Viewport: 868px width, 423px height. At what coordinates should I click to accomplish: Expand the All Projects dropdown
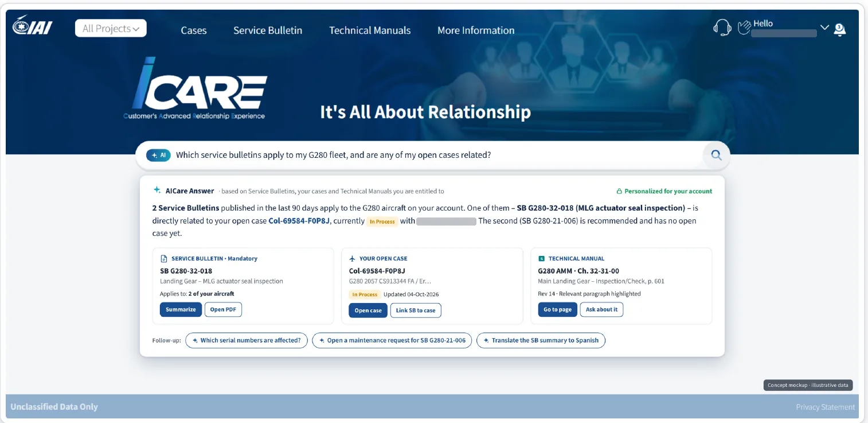(x=111, y=28)
